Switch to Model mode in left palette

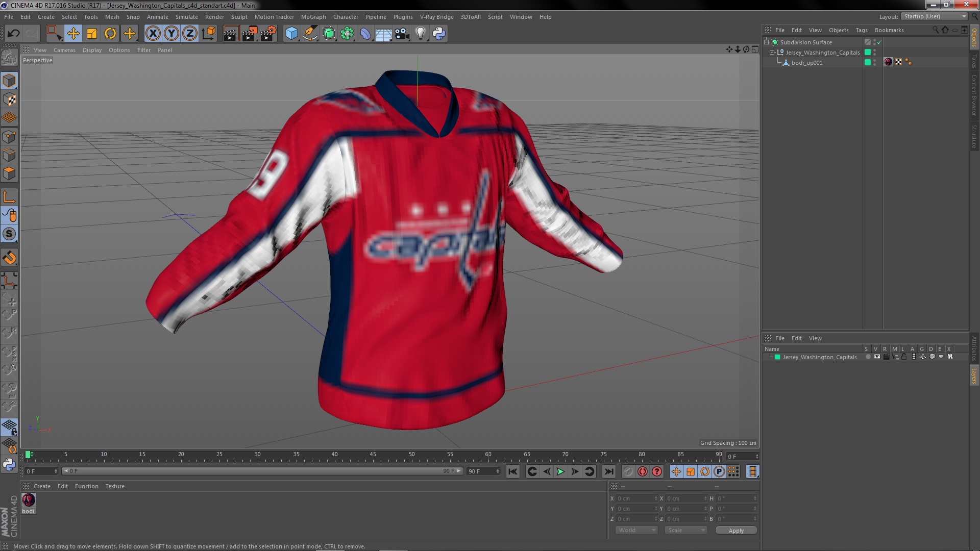(x=9, y=81)
